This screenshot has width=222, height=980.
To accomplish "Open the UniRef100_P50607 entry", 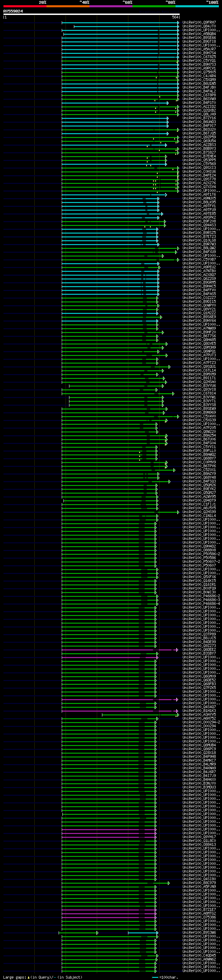I will (199, 565).
